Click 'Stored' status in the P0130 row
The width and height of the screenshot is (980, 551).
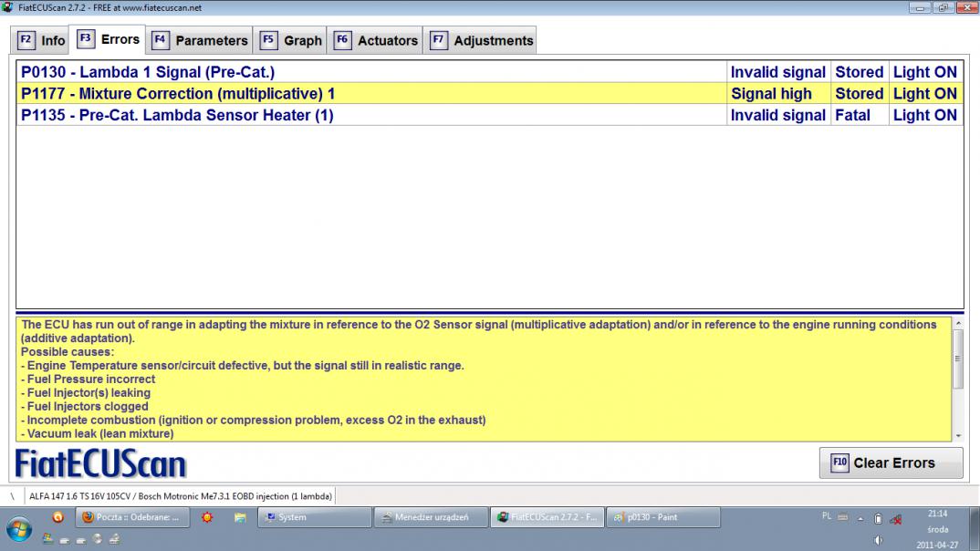click(x=860, y=72)
